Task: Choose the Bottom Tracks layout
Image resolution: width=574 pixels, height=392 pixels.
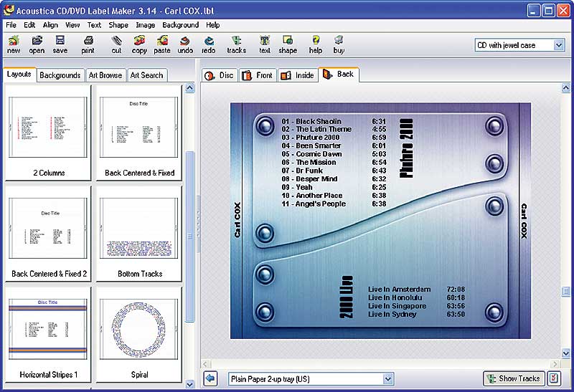Action: 139,234
